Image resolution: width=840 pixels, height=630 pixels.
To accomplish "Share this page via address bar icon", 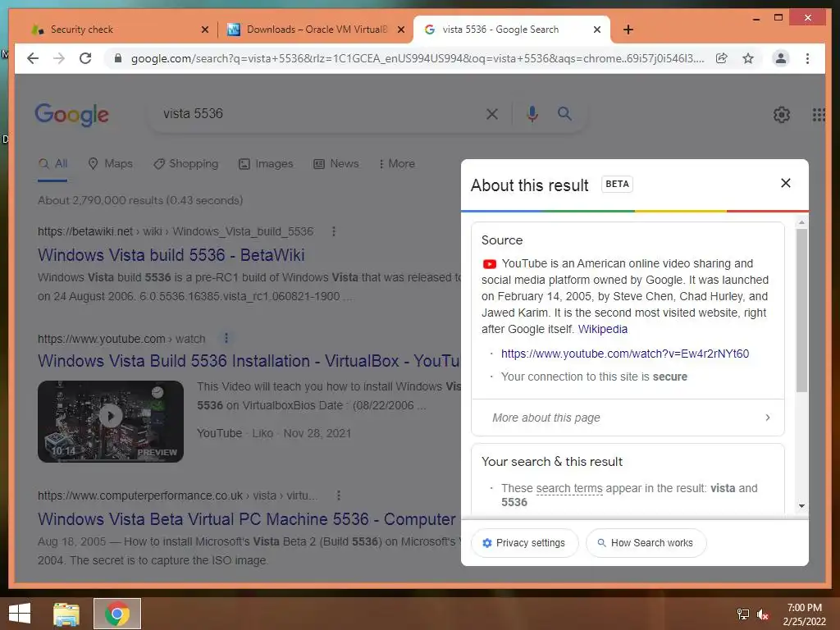I will [x=722, y=58].
